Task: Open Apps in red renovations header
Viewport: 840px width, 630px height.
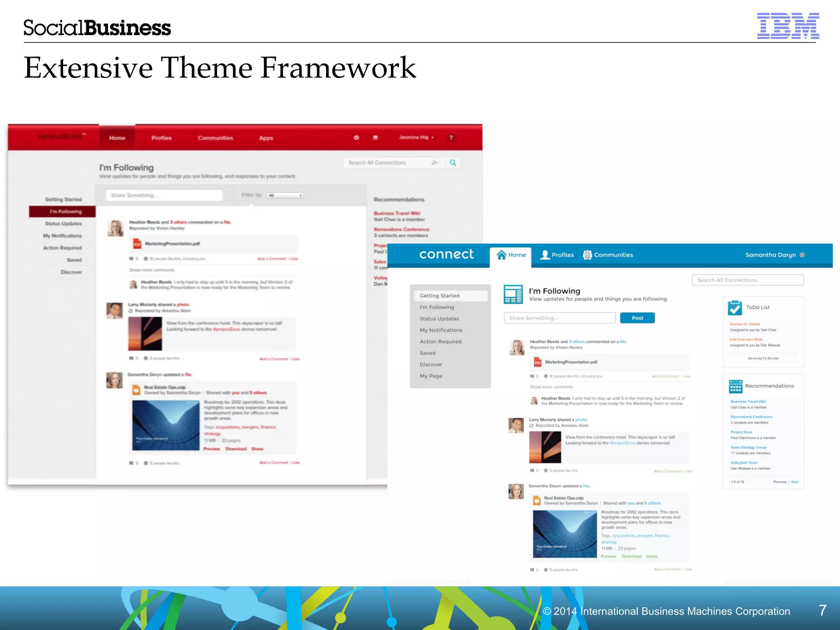Action: click(x=266, y=138)
